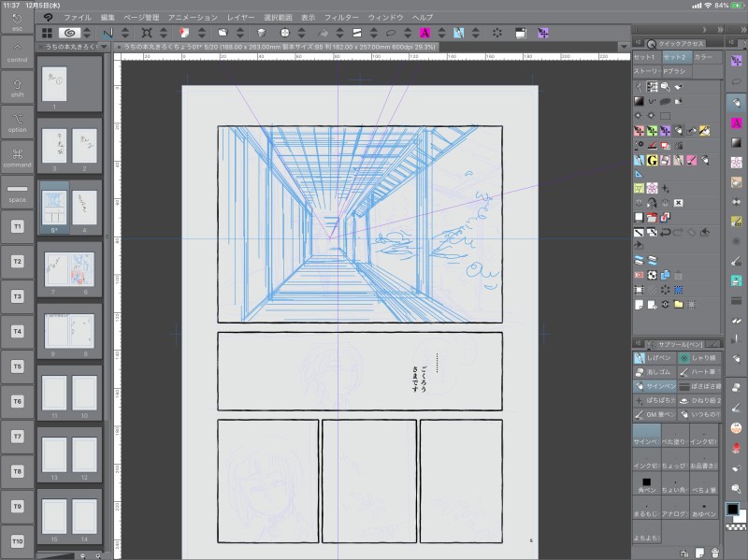Select the しげペン sub tool
Image resolution: width=748 pixels, height=560 pixels.
click(x=654, y=358)
